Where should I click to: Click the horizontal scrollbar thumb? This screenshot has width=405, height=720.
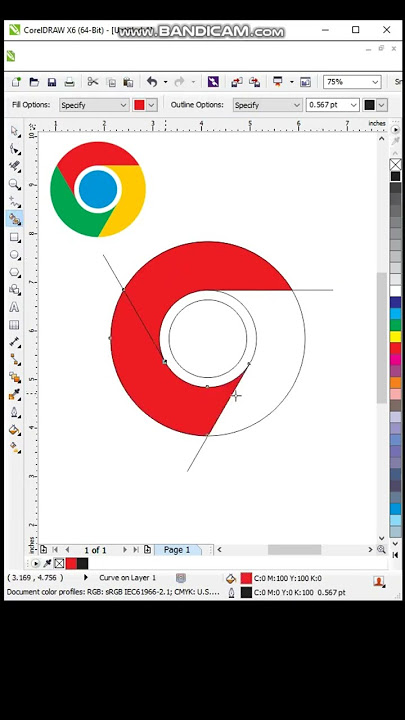pos(294,550)
